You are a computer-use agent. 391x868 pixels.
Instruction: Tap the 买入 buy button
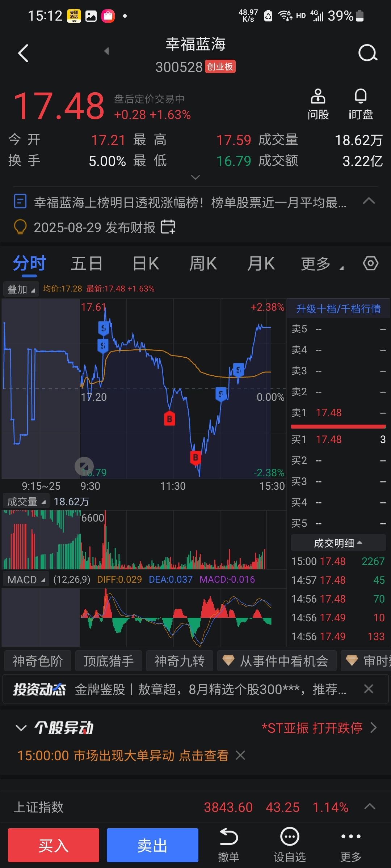[x=54, y=845]
